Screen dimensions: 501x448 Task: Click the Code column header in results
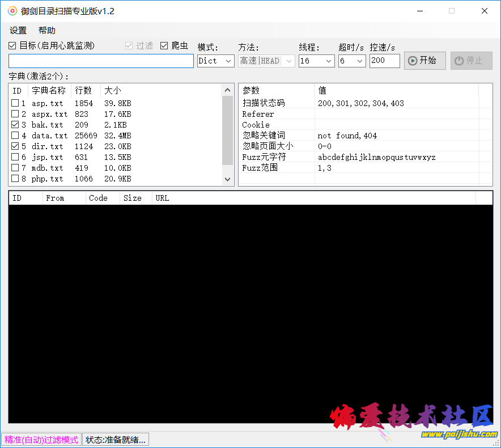[98, 198]
